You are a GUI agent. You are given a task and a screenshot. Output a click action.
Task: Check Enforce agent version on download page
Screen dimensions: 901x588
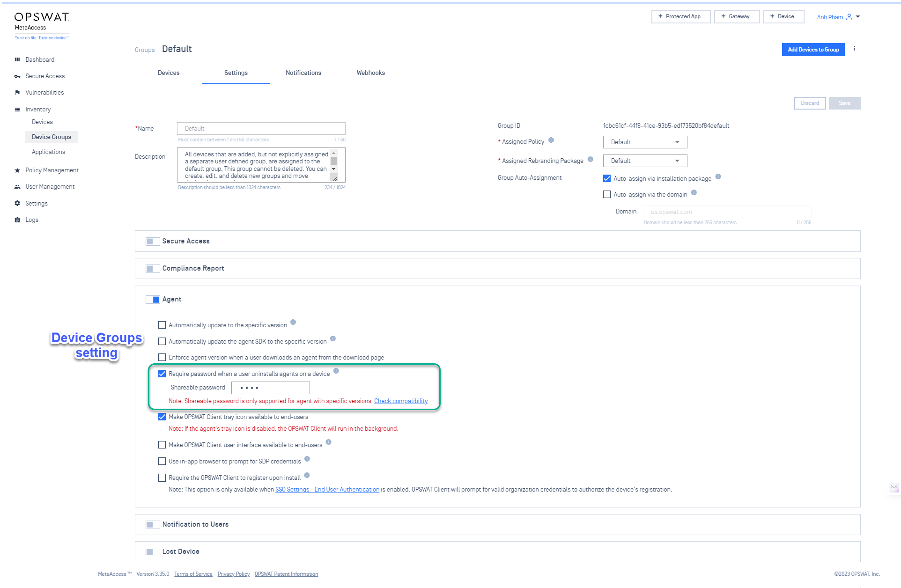(x=162, y=357)
